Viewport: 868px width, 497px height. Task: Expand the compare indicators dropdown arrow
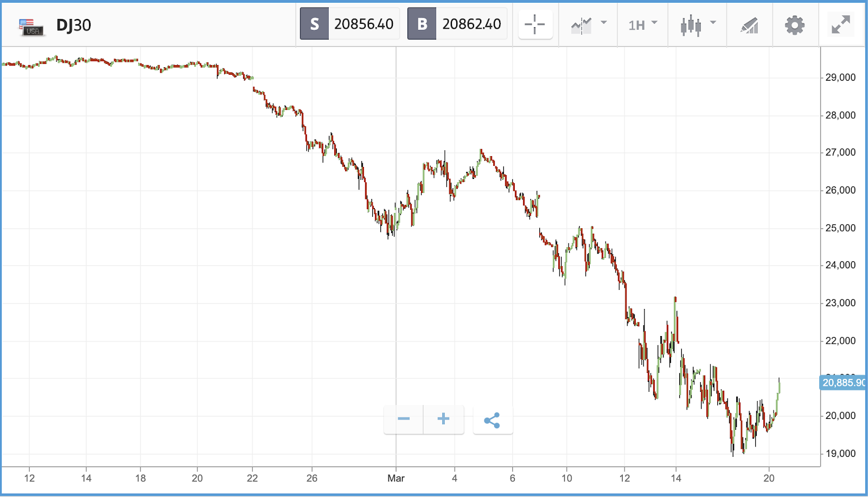(604, 23)
